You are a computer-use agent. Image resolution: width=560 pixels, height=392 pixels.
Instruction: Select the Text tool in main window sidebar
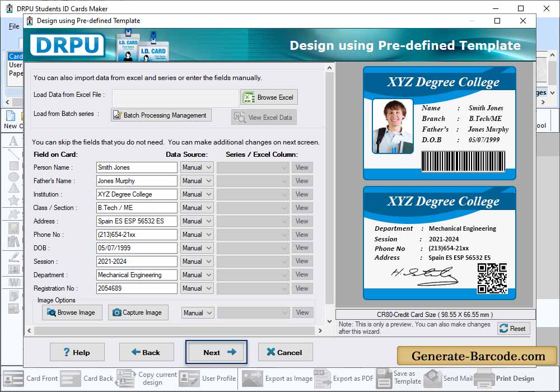click(x=13, y=141)
